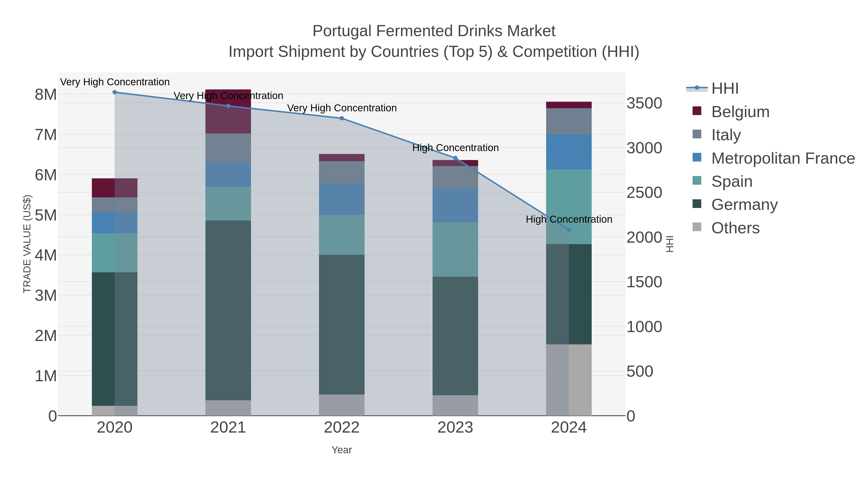Image resolution: width=868 pixels, height=488 pixels.
Task: Click the 'High Concentration' annotation near 2024
Action: (x=569, y=219)
